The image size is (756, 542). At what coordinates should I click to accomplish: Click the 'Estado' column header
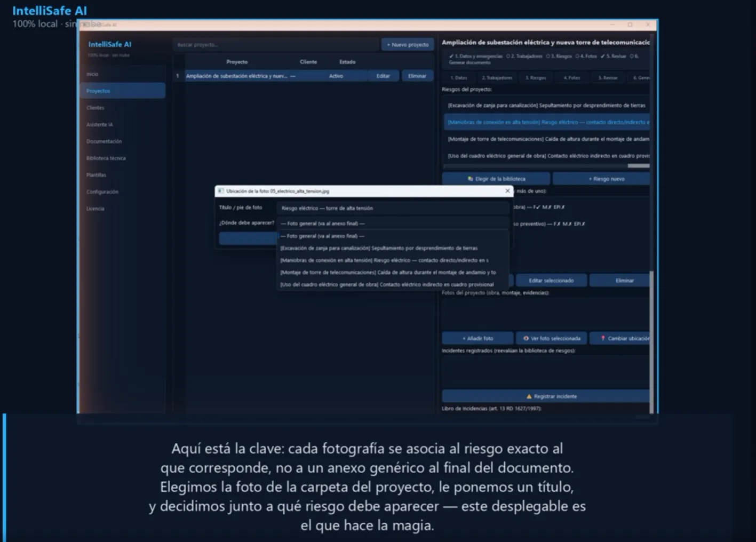(x=347, y=62)
